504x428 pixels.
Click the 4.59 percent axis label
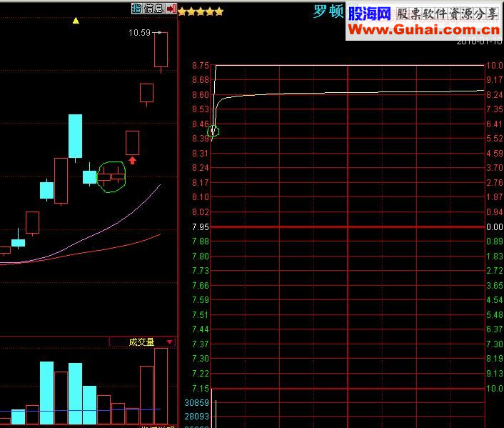(x=495, y=154)
